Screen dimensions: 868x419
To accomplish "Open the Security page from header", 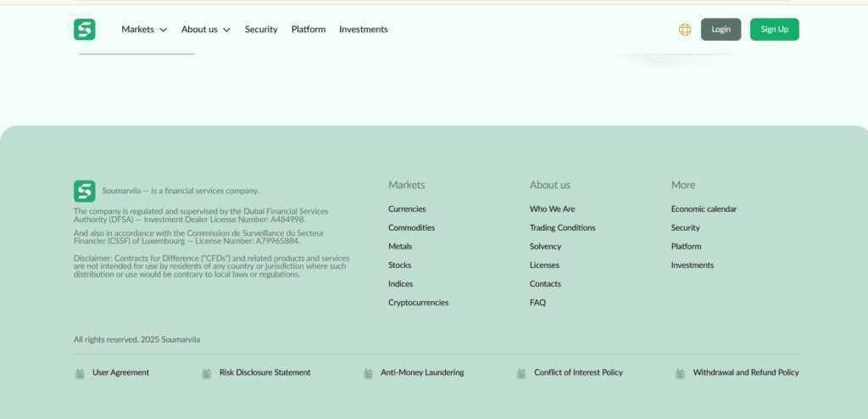I will tap(261, 30).
